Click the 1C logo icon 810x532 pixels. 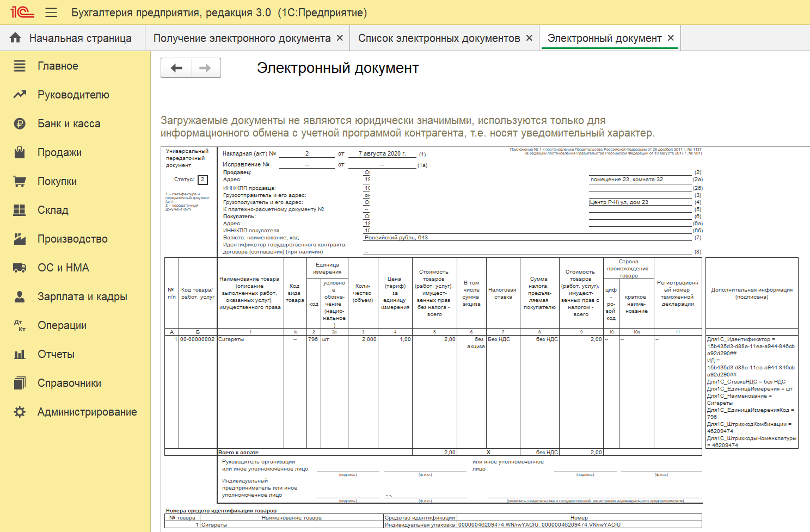coord(22,12)
